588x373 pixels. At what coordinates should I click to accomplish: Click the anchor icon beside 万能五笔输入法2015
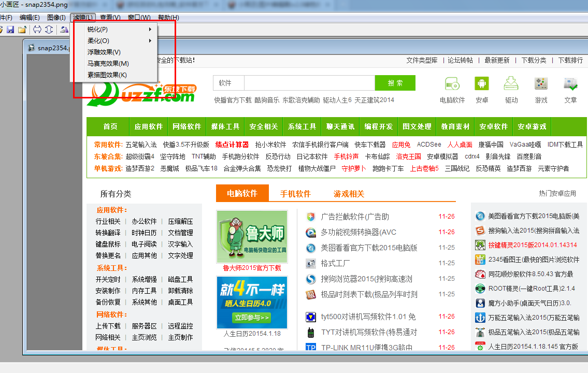click(x=480, y=318)
